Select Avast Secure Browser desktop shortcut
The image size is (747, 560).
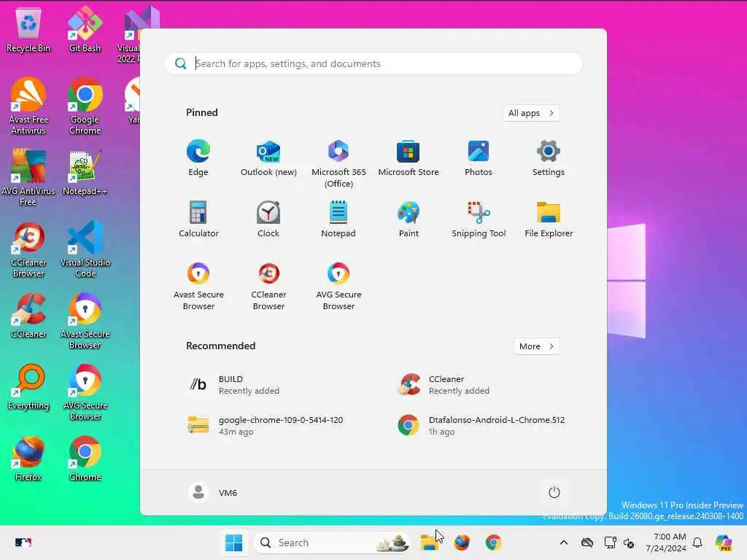coord(85,321)
